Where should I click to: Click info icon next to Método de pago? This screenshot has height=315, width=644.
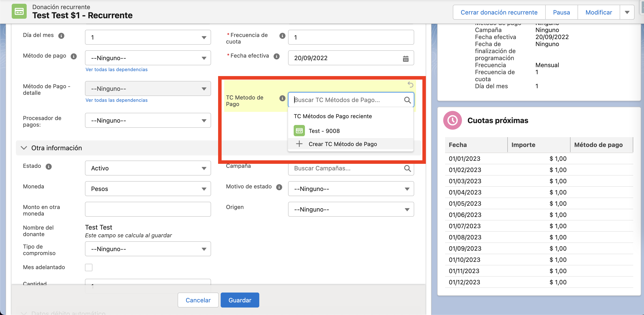[74, 56]
